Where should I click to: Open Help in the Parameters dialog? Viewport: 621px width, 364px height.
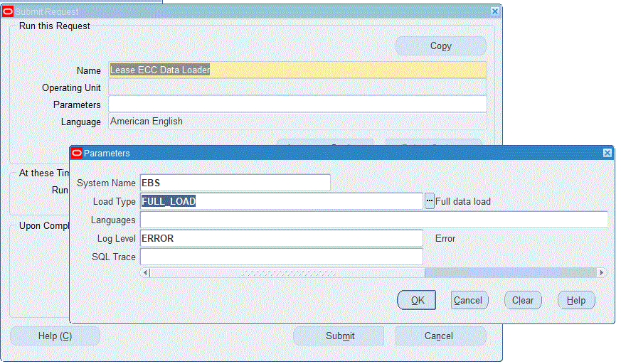[576, 300]
